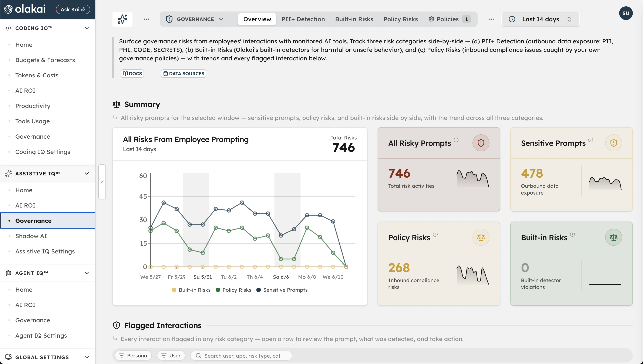643x364 pixels.
Task: Open the User filter
Action: (x=171, y=355)
